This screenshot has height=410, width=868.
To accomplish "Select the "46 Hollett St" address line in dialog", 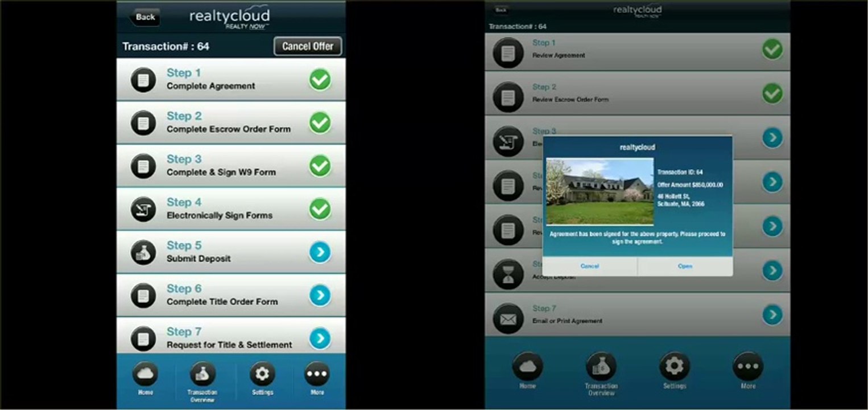I will pyautogui.click(x=673, y=196).
